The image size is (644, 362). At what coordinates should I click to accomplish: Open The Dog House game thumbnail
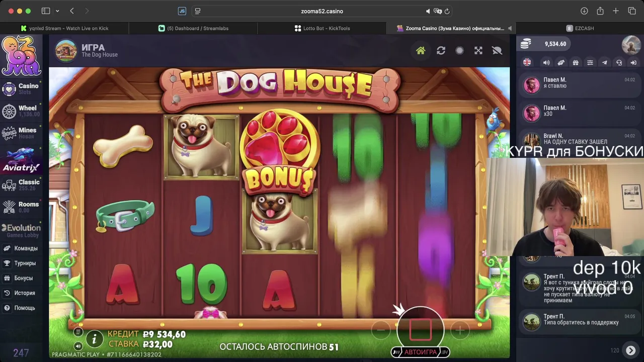tap(66, 51)
